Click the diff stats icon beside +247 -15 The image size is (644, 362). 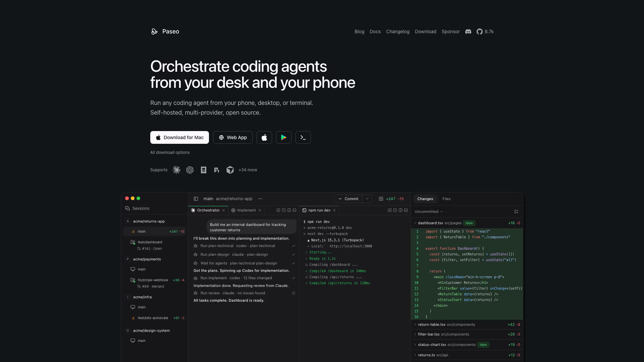tap(381, 199)
